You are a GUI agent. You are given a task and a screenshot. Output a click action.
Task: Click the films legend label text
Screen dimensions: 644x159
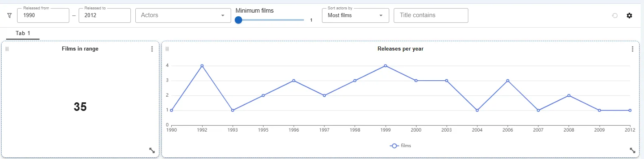pos(406,146)
